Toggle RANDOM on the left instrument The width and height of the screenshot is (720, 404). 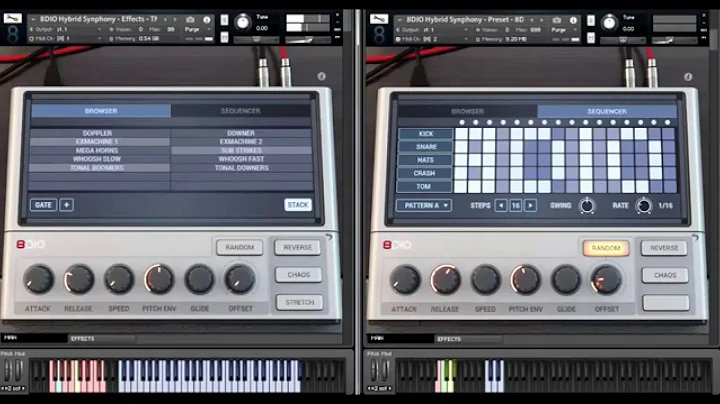pyautogui.click(x=239, y=247)
